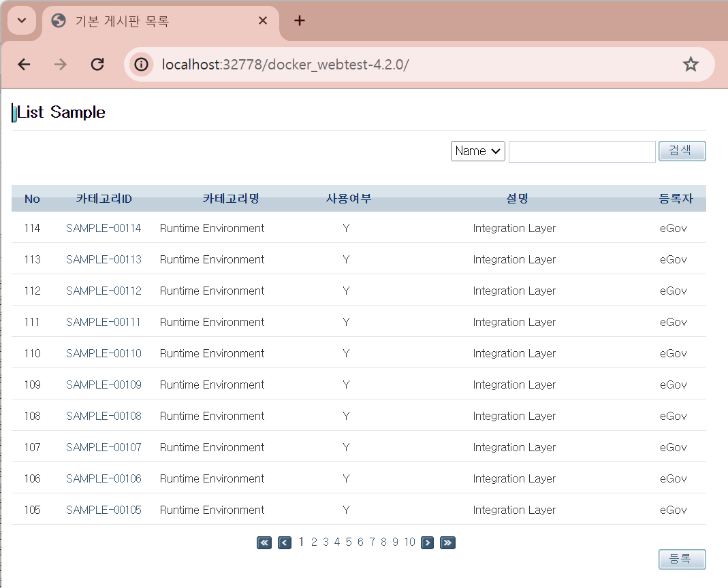Focus the search keyword text field
Screen dimensions: 728x588
(x=582, y=152)
